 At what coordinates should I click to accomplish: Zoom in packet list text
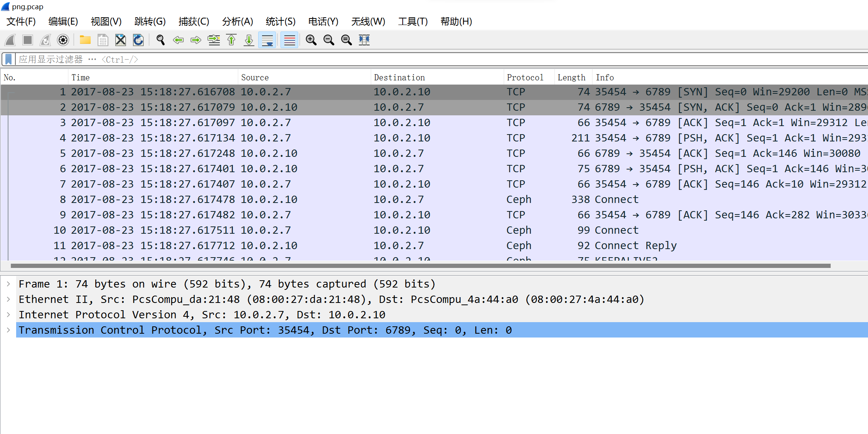[x=311, y=40]
